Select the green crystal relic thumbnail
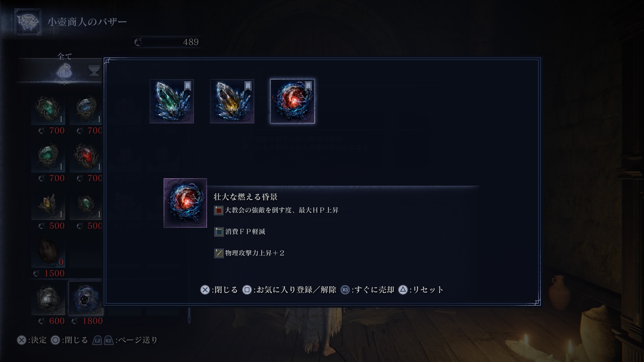This screenshot has width=644, height=362. click(172, 101)
